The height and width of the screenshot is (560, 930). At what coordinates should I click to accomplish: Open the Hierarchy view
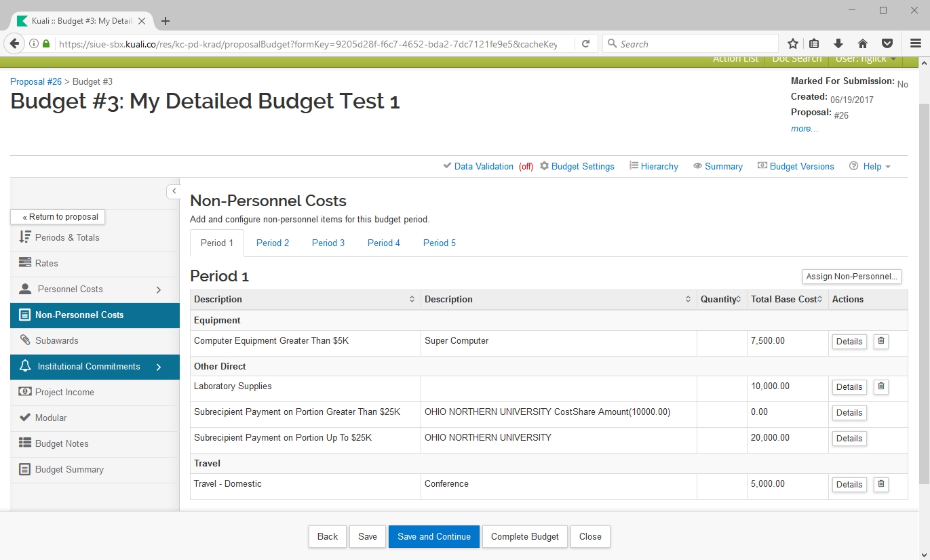pyautogui.click(x=654, y=166)
